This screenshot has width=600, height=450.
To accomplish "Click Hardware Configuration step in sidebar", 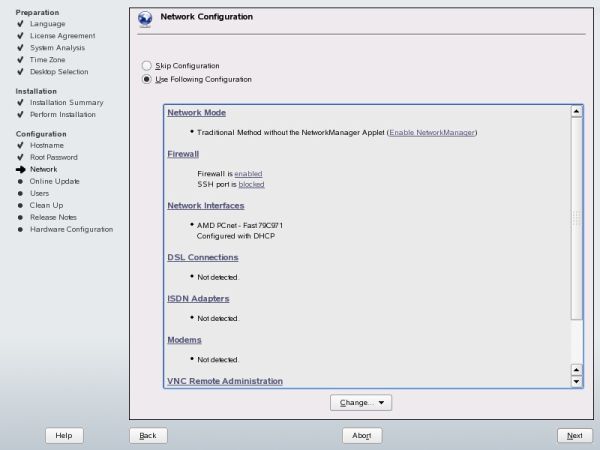I will (72, 229).
